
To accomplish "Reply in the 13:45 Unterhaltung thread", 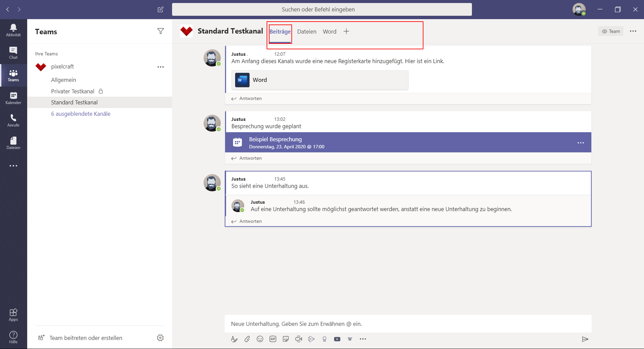I will (x=247, y=221).
